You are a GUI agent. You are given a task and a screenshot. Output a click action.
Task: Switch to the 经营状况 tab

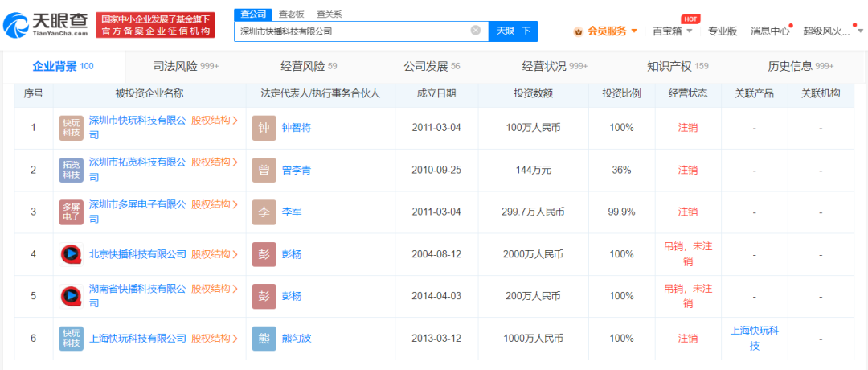point(554,67)
